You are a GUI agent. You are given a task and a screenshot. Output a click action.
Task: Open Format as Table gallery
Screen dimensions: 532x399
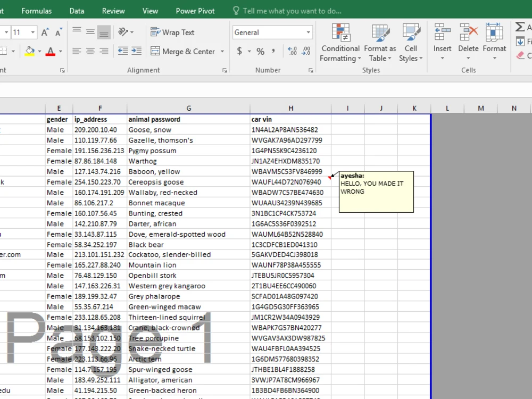click(x=380, y=43)
